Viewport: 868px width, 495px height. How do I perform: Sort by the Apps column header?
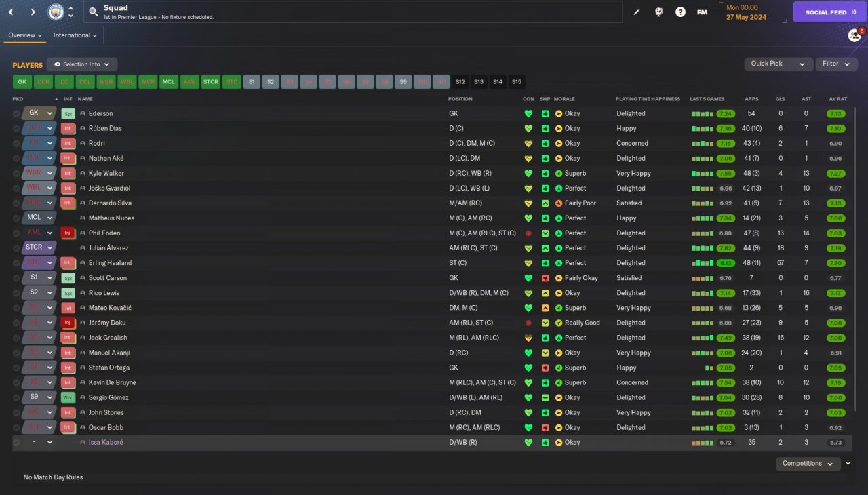(x=751, y=99)
